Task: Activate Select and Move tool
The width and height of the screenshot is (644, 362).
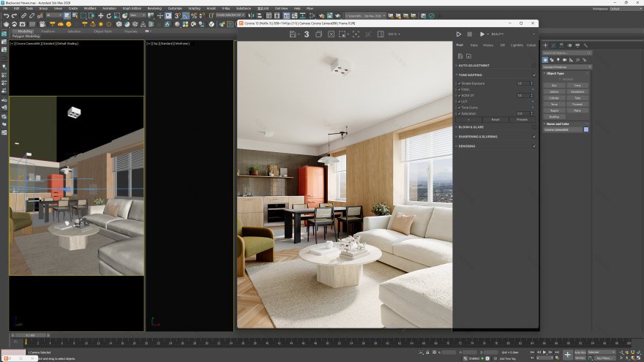Action: pos(101,15)
